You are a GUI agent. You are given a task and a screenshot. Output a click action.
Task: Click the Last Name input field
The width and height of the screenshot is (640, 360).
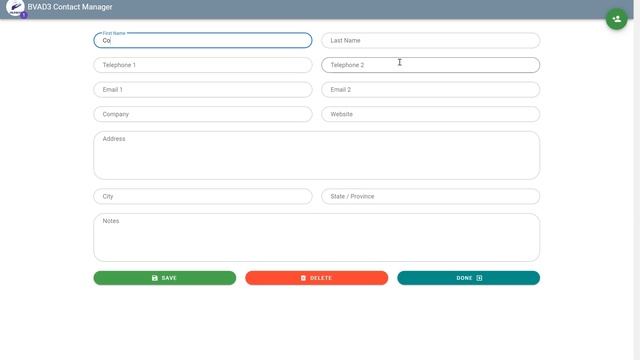point(431,40)
